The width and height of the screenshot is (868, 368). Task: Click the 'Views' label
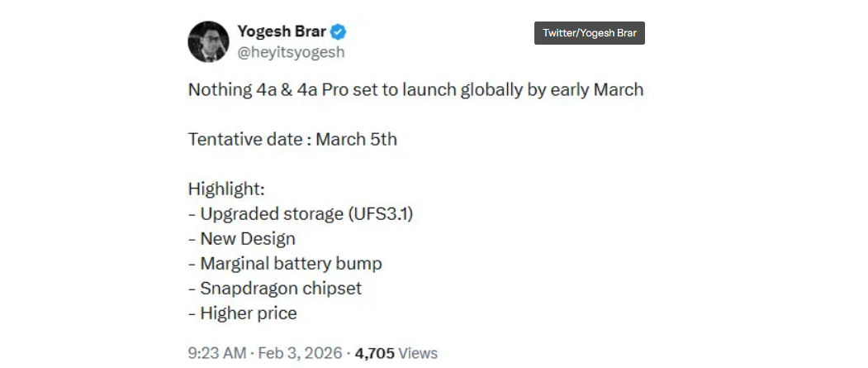tap(419, 353)
